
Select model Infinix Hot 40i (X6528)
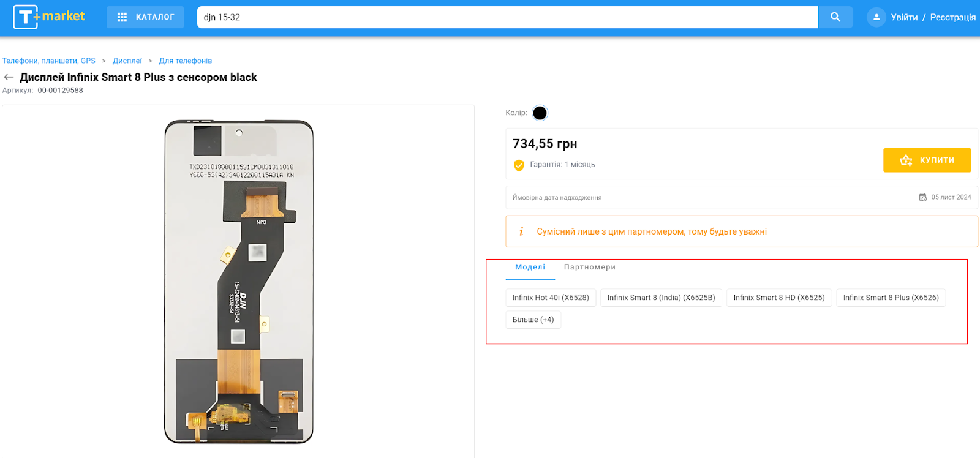pyautogui.click(x=551, y=298)
